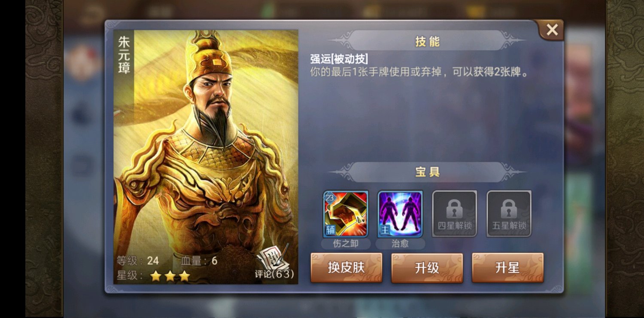Tap the locked 四星解锁 treasure slot
Image resolution: width=644 pixels, height=318 pixels.
[455, 214]
